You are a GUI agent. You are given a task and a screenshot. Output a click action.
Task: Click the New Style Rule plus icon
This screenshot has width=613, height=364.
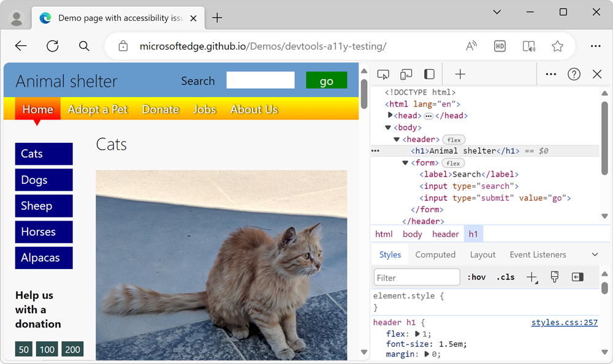pos(531,276)
